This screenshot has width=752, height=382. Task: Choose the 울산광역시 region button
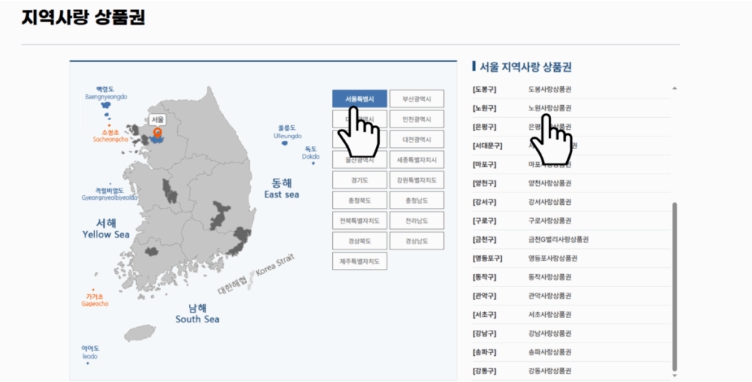[360, 160]
